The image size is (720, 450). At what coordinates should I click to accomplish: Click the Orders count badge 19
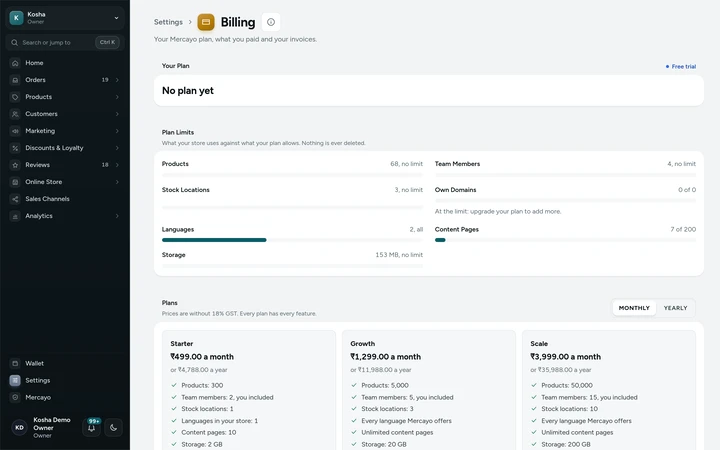pos(105,80)
